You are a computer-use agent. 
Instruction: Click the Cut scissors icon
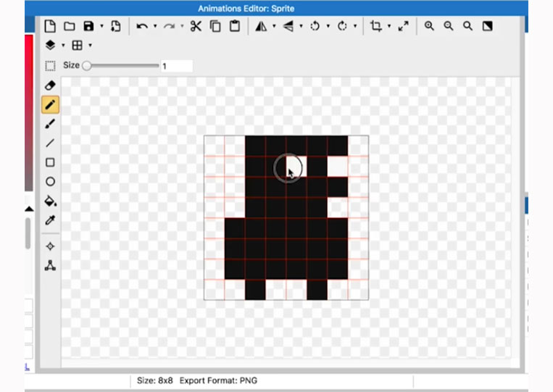pyautogui.click(x=196, y=26)
